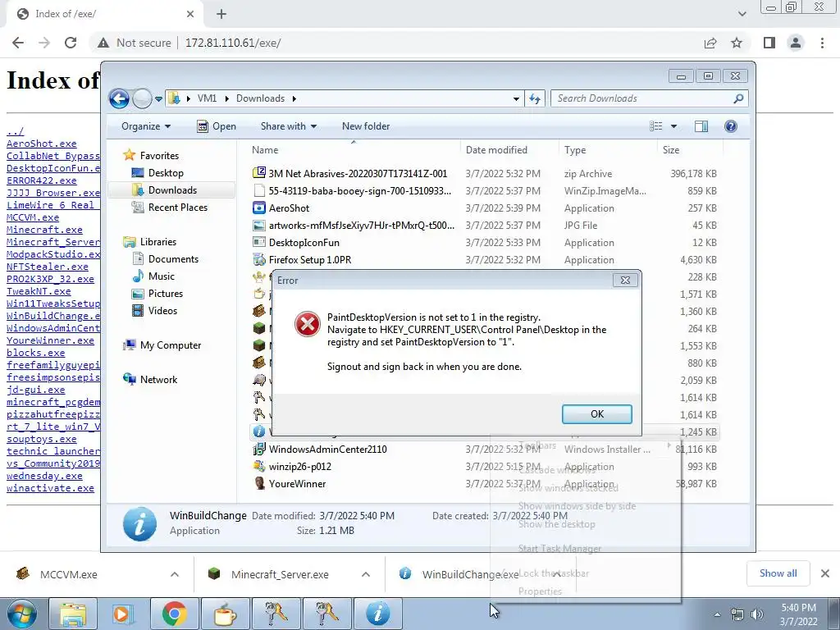This screenshot has height=630, width=840.
Task: Click Chrome reload page button
Action: [71, 43]
